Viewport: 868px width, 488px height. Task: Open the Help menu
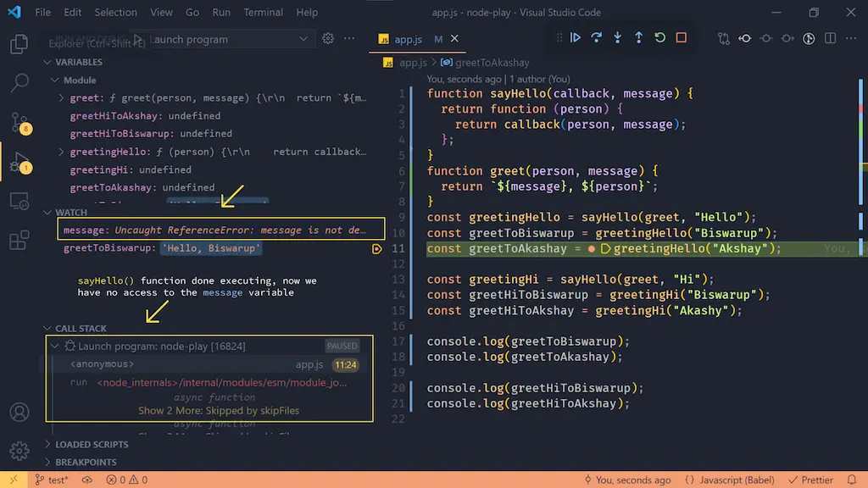coord(307,12)
